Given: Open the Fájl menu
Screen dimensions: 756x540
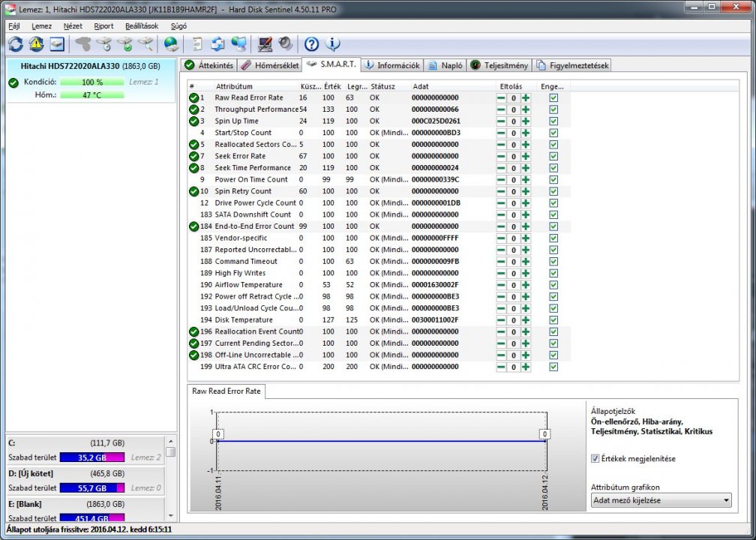Looking at the screenshot, I should coord(14,26).
